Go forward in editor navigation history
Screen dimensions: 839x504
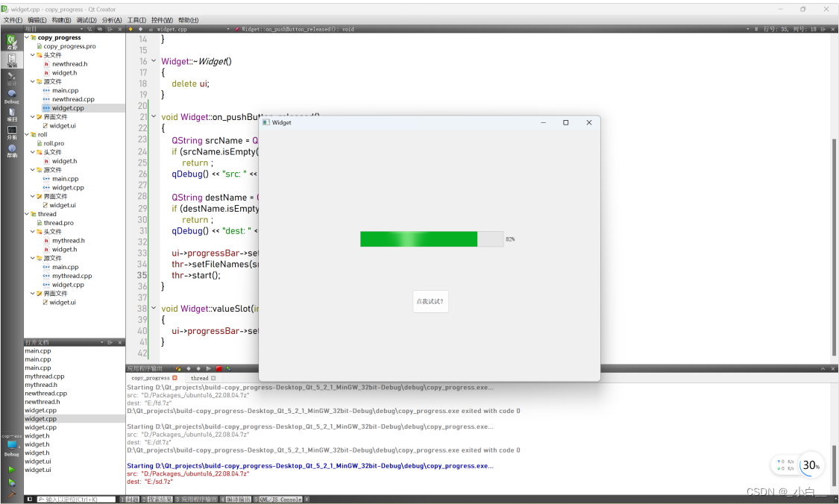(140, 29)
